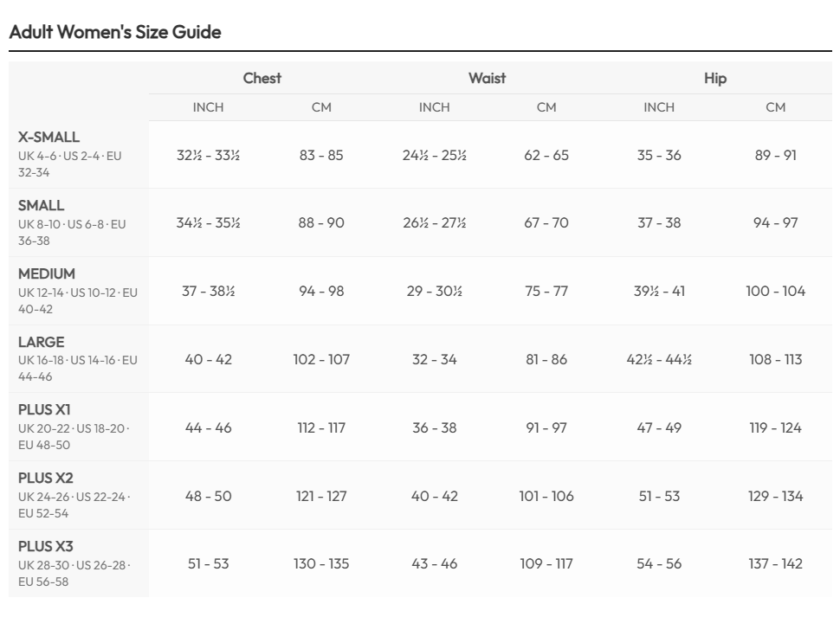Screen dimensions: 840x617
Task: Select the Hip column header
Action: 715,79
